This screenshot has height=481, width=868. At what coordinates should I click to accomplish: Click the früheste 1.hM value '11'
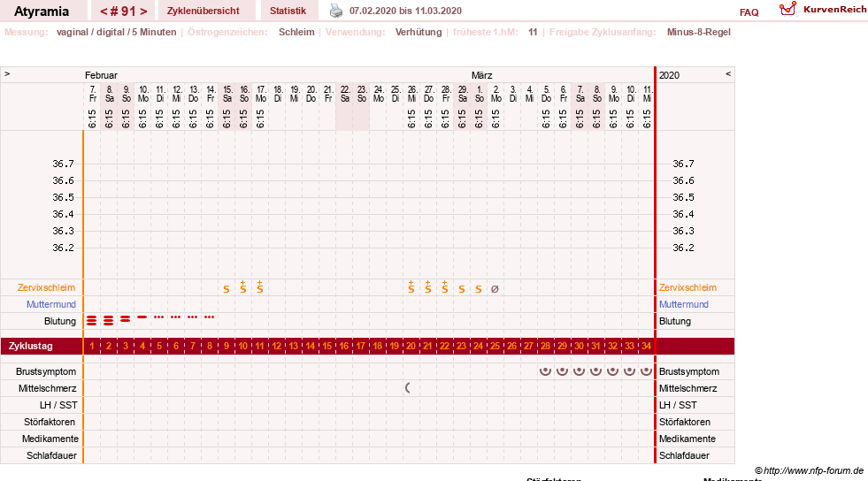coord(533,32)
